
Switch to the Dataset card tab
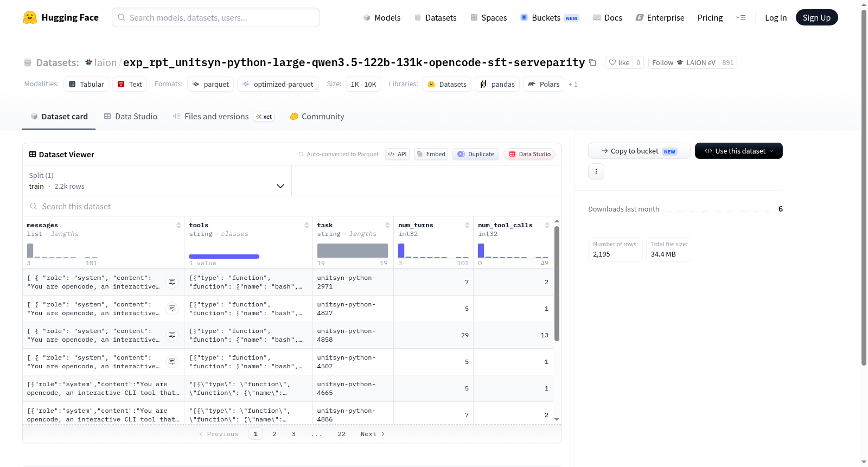click(59, 117)
